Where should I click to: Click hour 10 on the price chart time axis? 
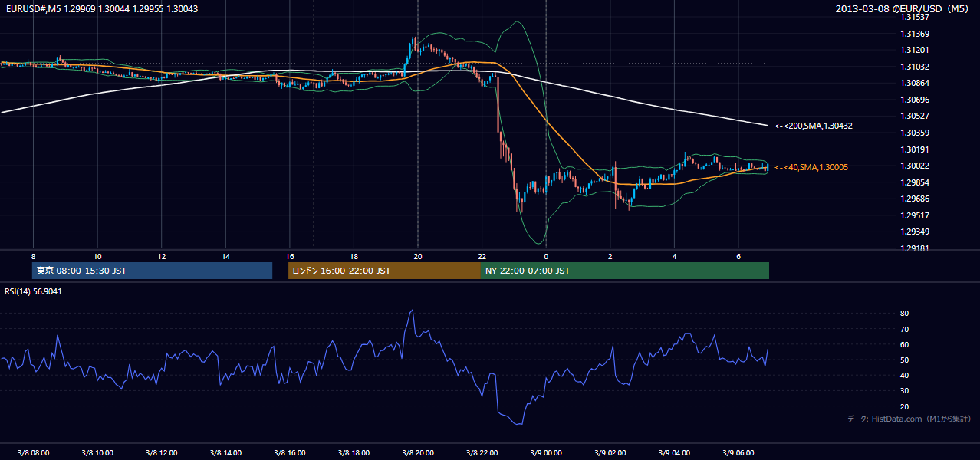[97, 256]
